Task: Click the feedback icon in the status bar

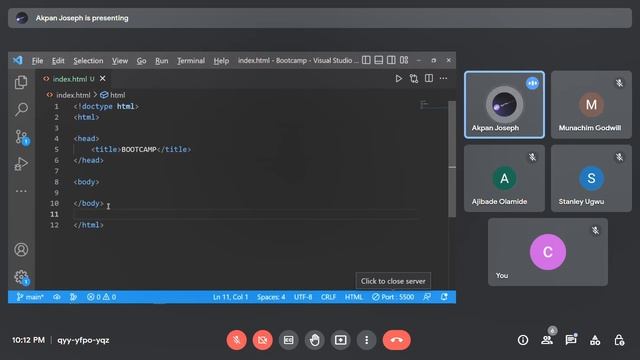Action: [427, 297]
